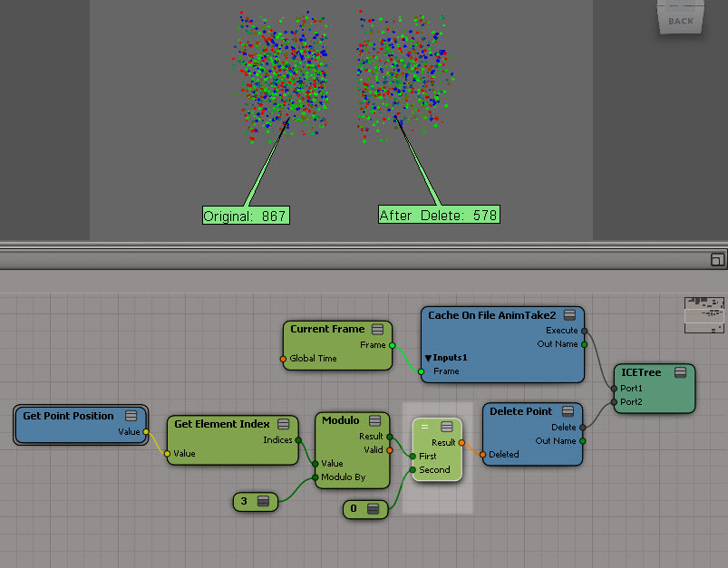The width and height of the screenshot is (728, 568).
Task: Click the constant 3 node icon
Action: tap(264, 501)
